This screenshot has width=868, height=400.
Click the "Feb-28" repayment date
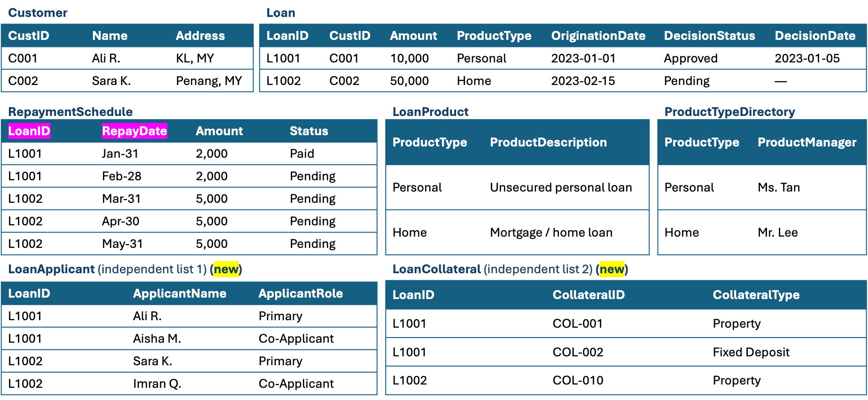coord(122,176)
